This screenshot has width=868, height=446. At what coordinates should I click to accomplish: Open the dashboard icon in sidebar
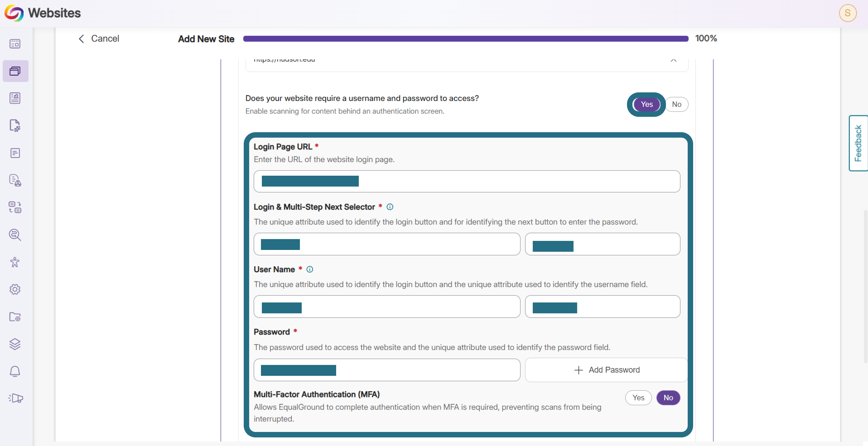(15, 44)
